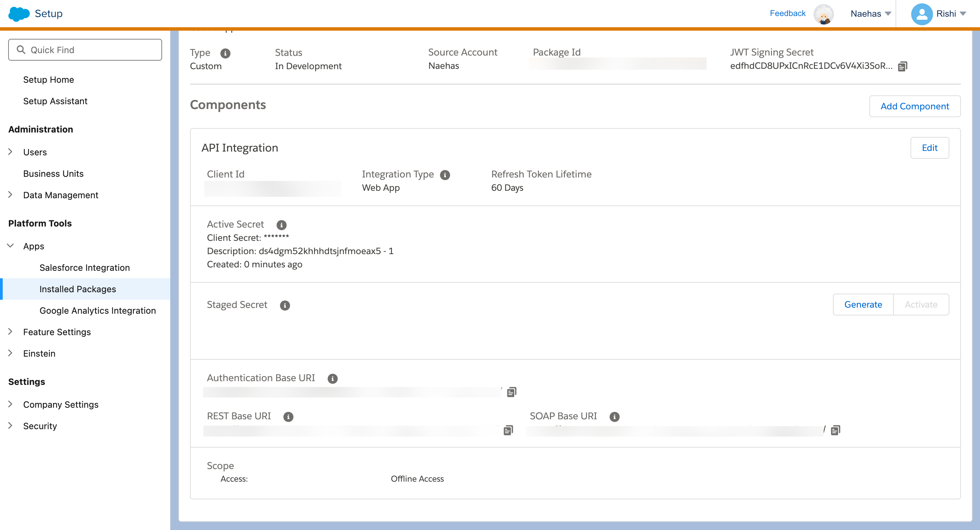The width and height of the screenshot is (980, 530).
Task: Select Salesforce Integration in sidebar
Action: click(x=84, y=267)
